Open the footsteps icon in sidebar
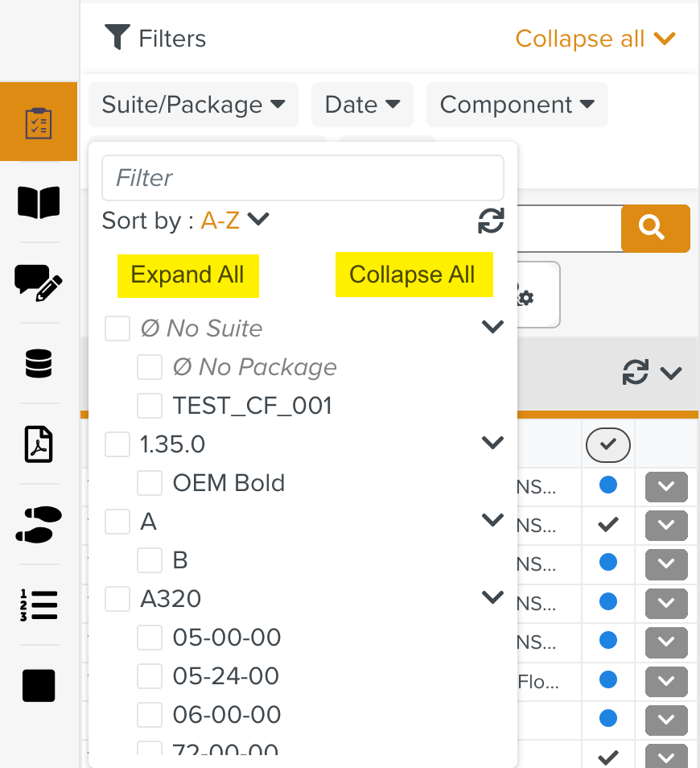 39,525
